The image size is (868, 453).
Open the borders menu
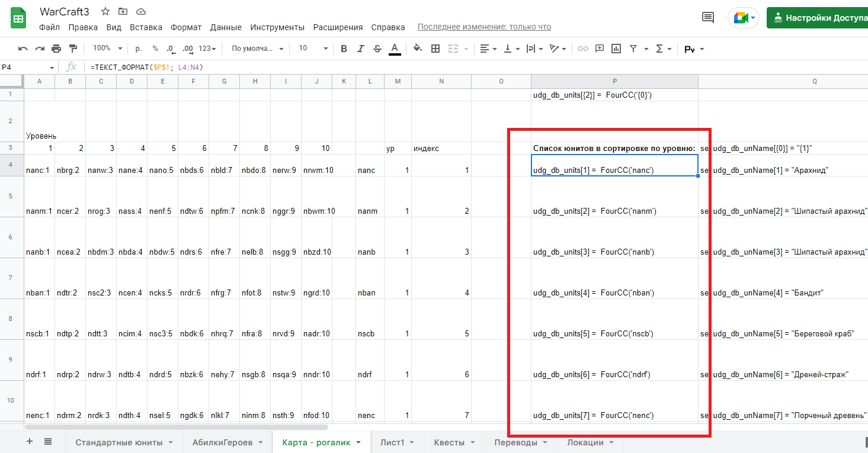point(435,49)
